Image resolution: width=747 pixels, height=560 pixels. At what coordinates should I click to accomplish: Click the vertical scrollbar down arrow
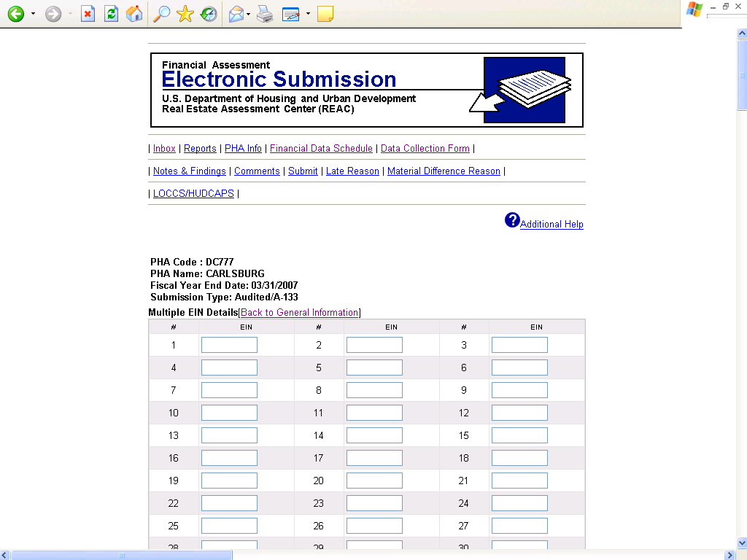tap(742, 542)
